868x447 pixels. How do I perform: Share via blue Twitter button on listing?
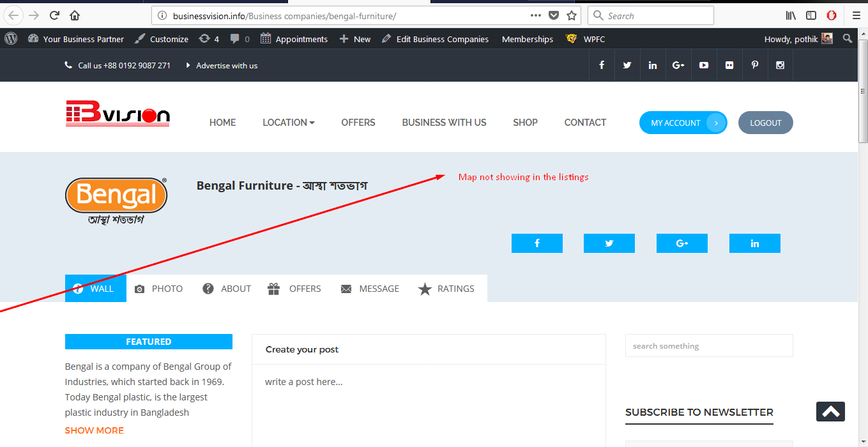(609, 243)
